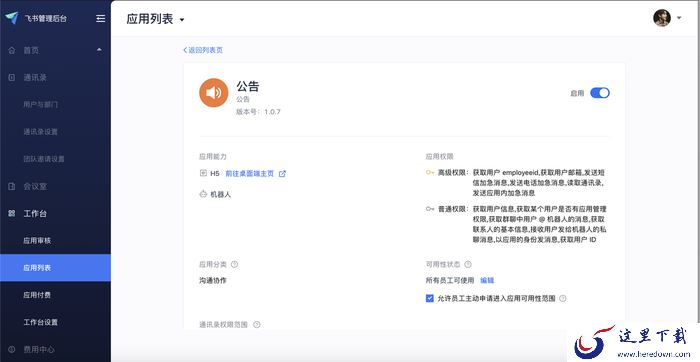Click the help icon next to 通讯录权限范围
The image size is (700, 362).
pyautogui.click(x=256, y=325)
